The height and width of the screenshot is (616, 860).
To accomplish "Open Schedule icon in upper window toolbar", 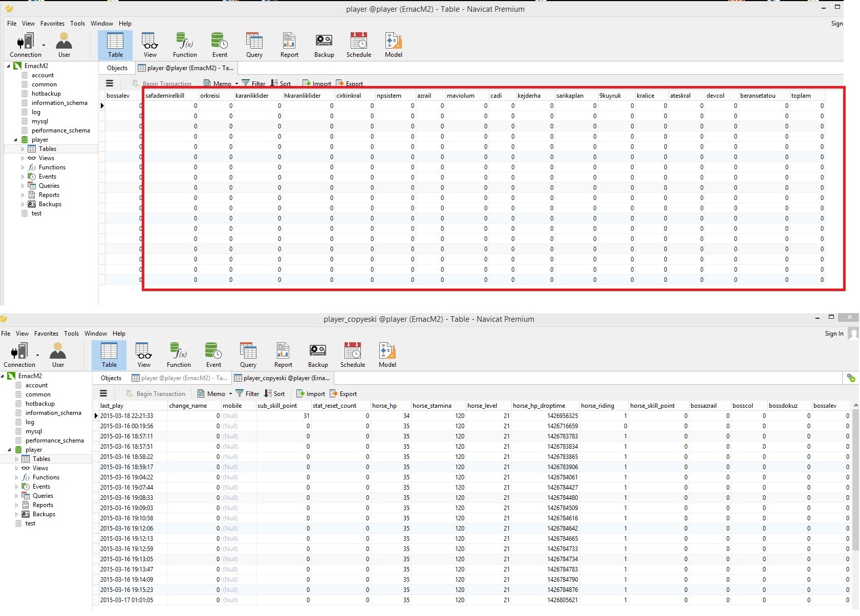I will 359,45.
